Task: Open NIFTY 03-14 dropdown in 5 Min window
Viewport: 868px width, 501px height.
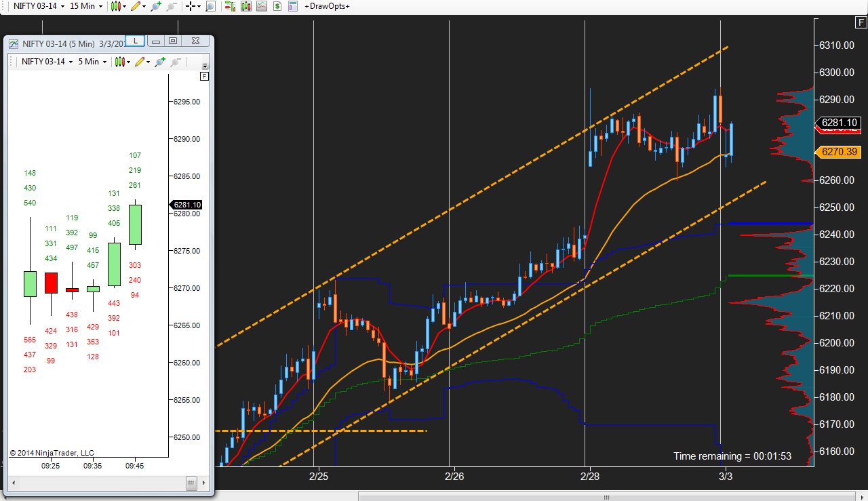Action: 46,62
